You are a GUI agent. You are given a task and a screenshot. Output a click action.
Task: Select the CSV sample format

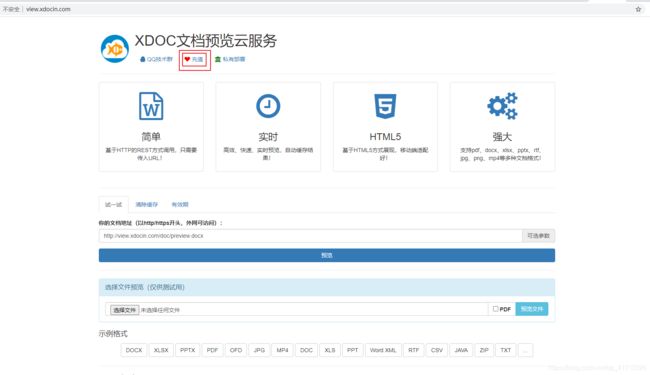click(437, 350)
